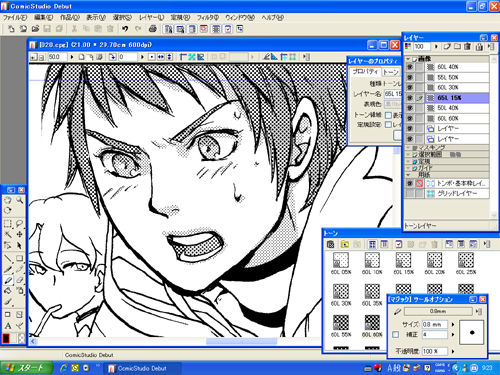Screen dimensions: 500x375
Task: Click ComicStudio Debut taskbar button
Action: pyautogui.click(x=143, y=368)
